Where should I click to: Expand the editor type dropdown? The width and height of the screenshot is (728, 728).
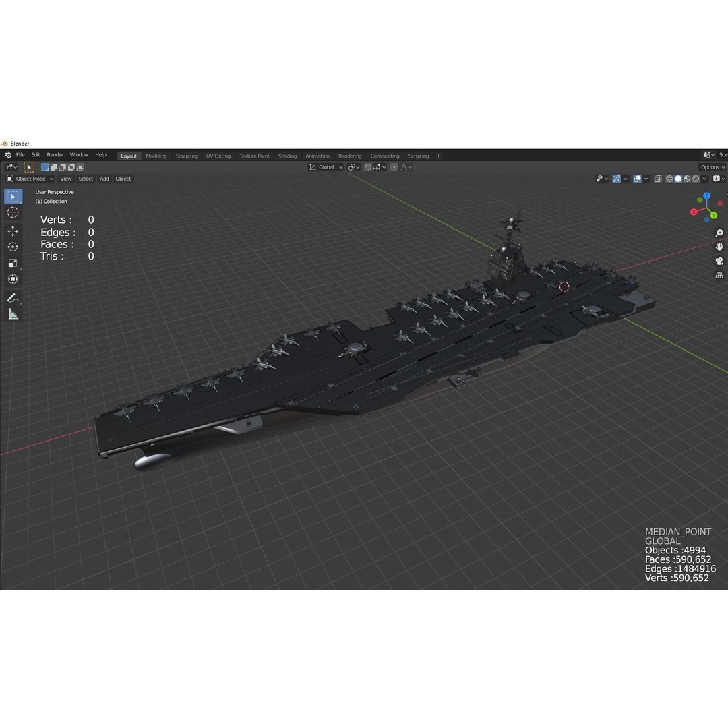[11, 167]
